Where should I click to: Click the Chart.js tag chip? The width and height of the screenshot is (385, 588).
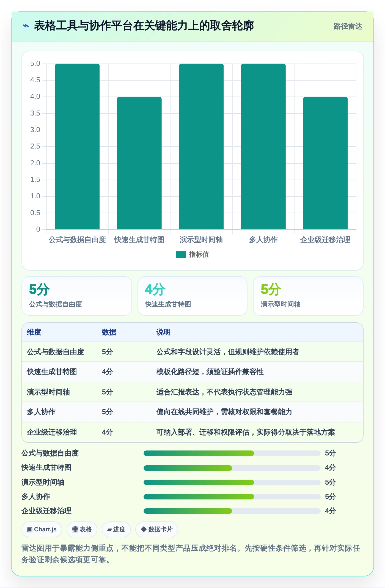click(x=42, y=529)
